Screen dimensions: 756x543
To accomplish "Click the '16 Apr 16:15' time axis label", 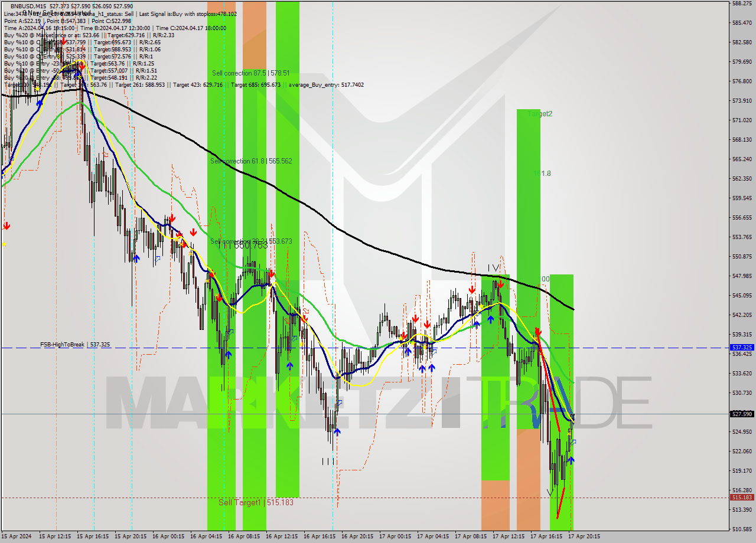I will 320,537.
